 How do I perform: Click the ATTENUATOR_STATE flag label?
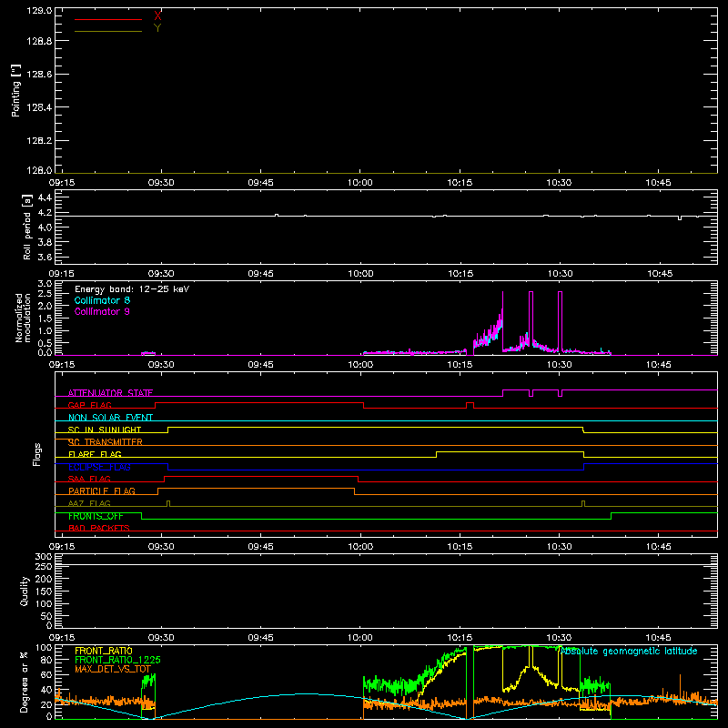(110, 393)
